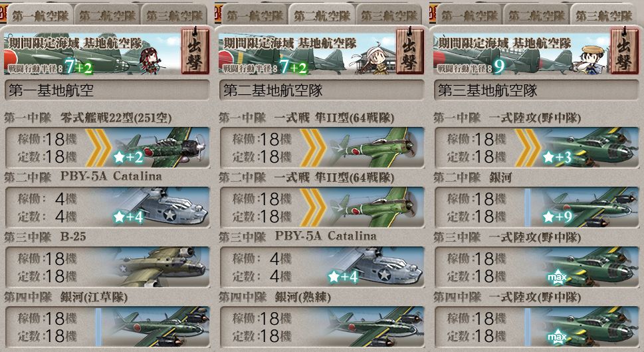Click blue proficiency bar on 銀河(江草隊) slot
The image size is (644, 352).
[x=98, y=327]
